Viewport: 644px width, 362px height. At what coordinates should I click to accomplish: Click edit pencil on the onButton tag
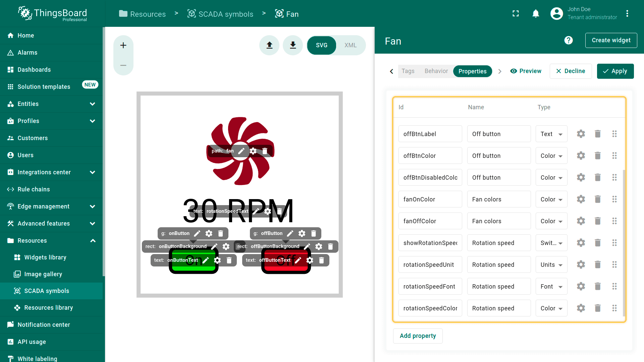tap(197, 233)
